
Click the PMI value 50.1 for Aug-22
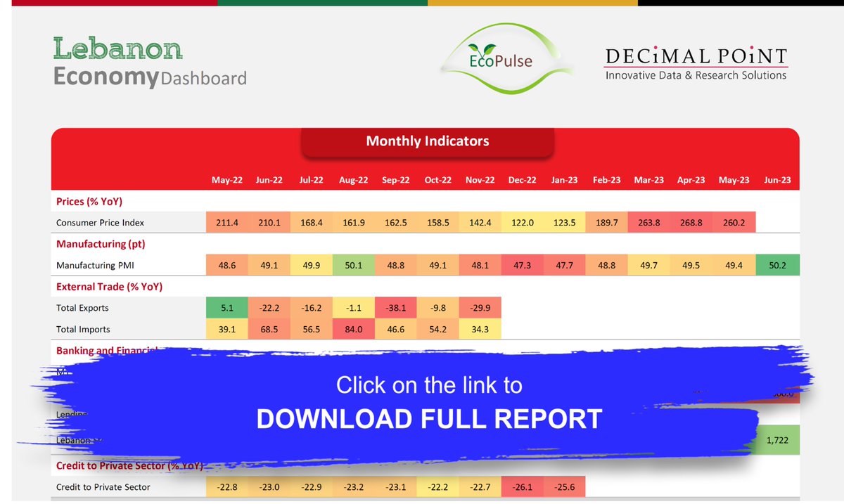(353, 265)
